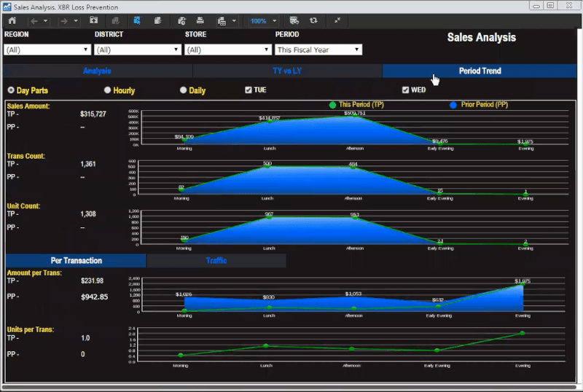
Task: Select the Period Trend tab
Action: 480,71
